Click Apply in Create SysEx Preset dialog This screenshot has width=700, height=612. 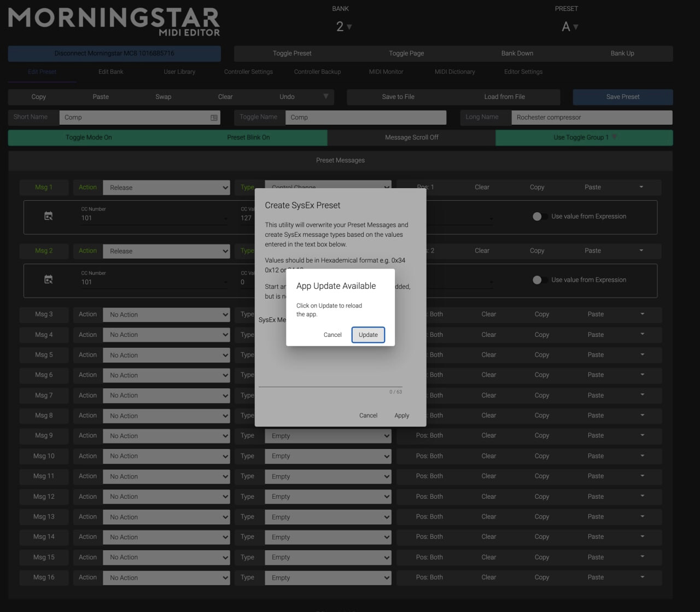(x=402, y=416)
